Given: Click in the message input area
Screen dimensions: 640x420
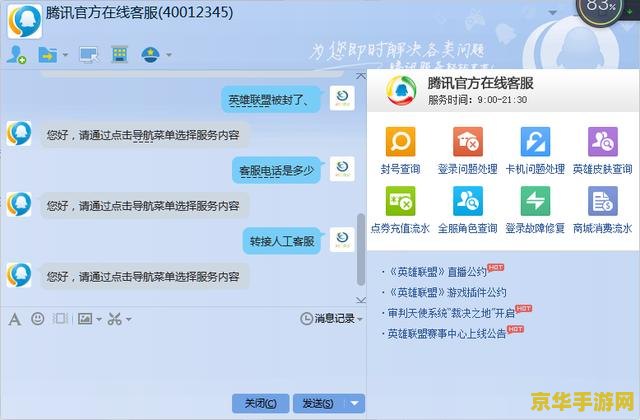Looking at the screenshot, I should (183, 359).
